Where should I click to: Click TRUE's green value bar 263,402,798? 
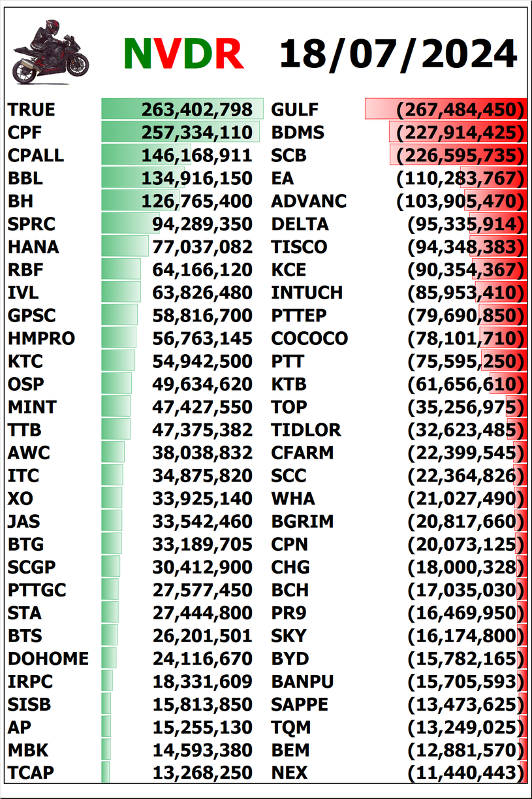(183, 110)
